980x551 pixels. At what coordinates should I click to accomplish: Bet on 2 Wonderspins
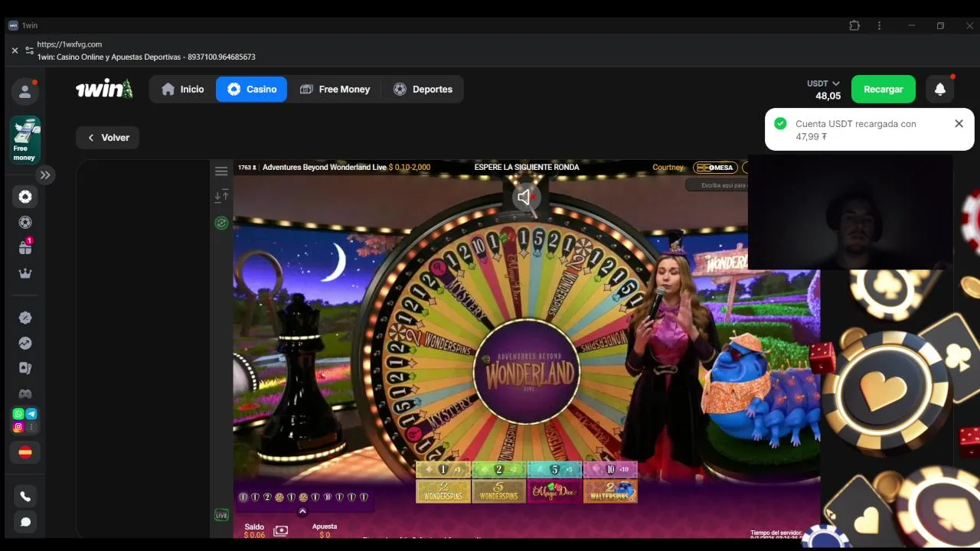(x=443, y=491)
